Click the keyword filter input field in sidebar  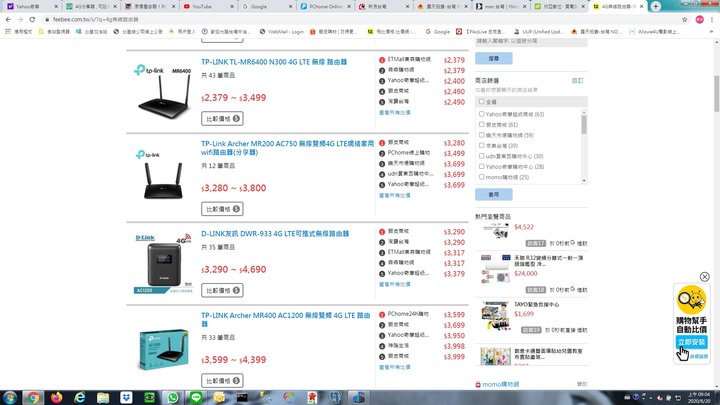point(531,41)
